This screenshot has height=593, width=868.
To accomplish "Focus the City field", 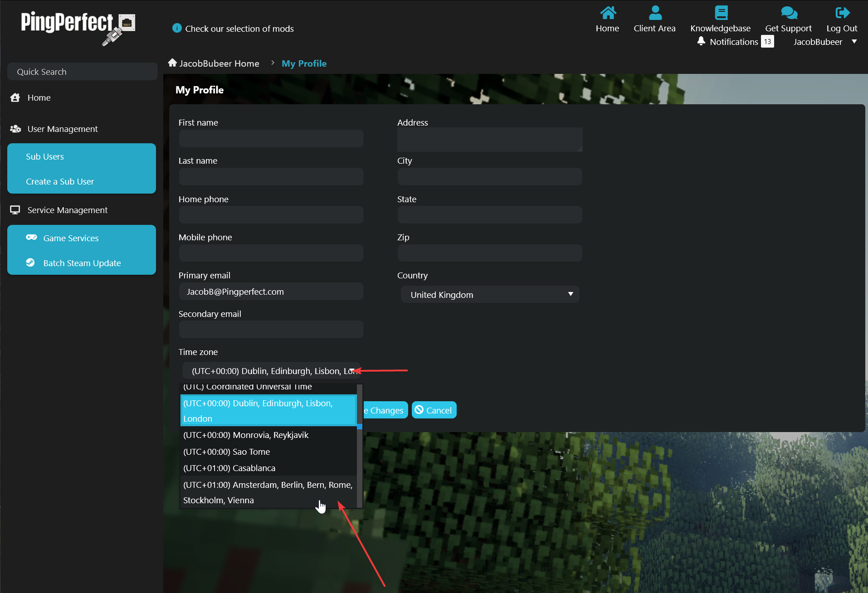I will pos(490,176).
